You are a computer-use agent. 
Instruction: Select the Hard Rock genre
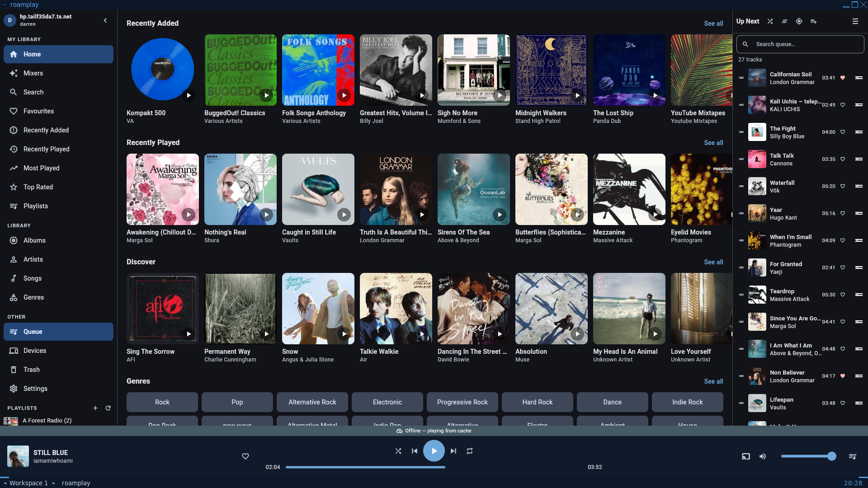[x=537, y=402]
